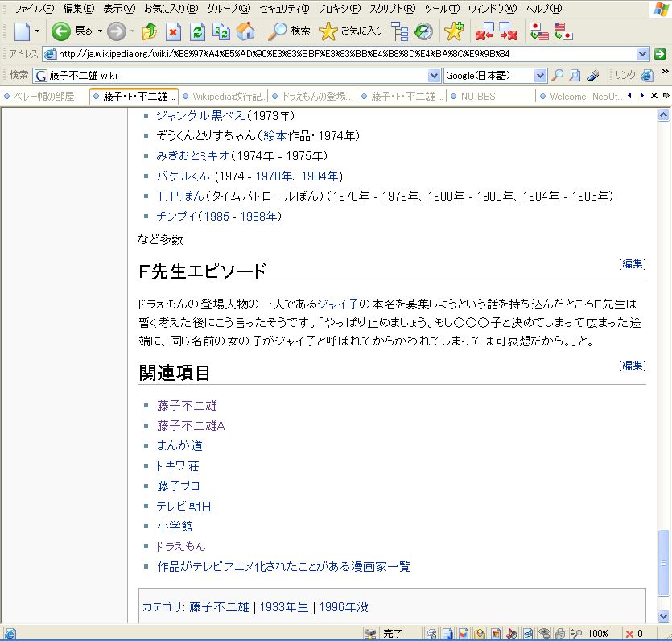Image resolution: width=672 pixels, height=641 pixels.
Task: Click the find-in-page icon in search bar
Action: pos(575,76)
